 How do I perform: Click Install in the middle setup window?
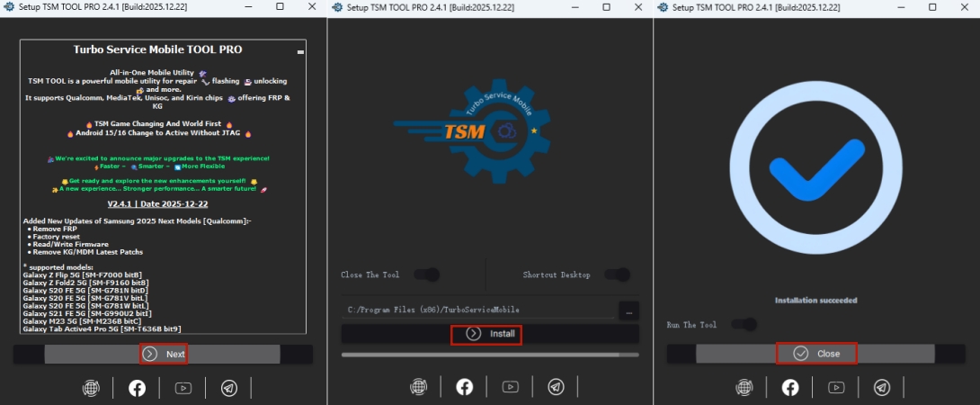point(490,334)
